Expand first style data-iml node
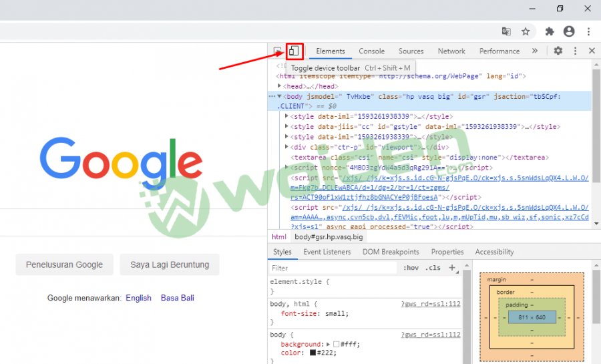601x364 pixels. click(x=286, y=116)
